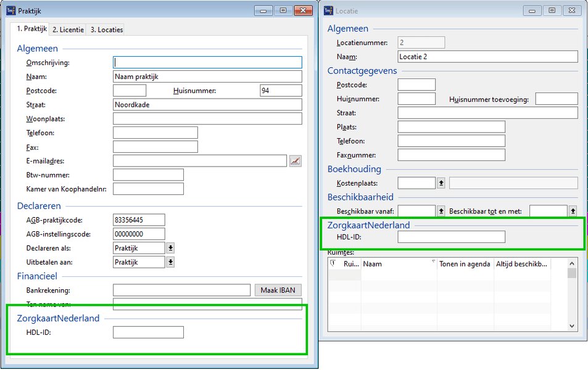Open the 3. Locaties tab
The image size is (588, 370).
pyautogui.click(x=107, y=30)
